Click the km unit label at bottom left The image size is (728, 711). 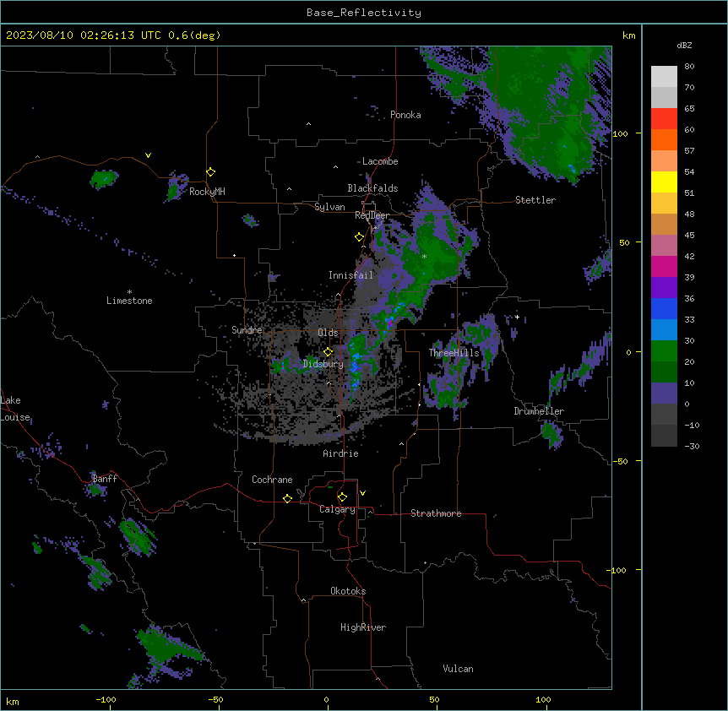(x=12, y=701)
